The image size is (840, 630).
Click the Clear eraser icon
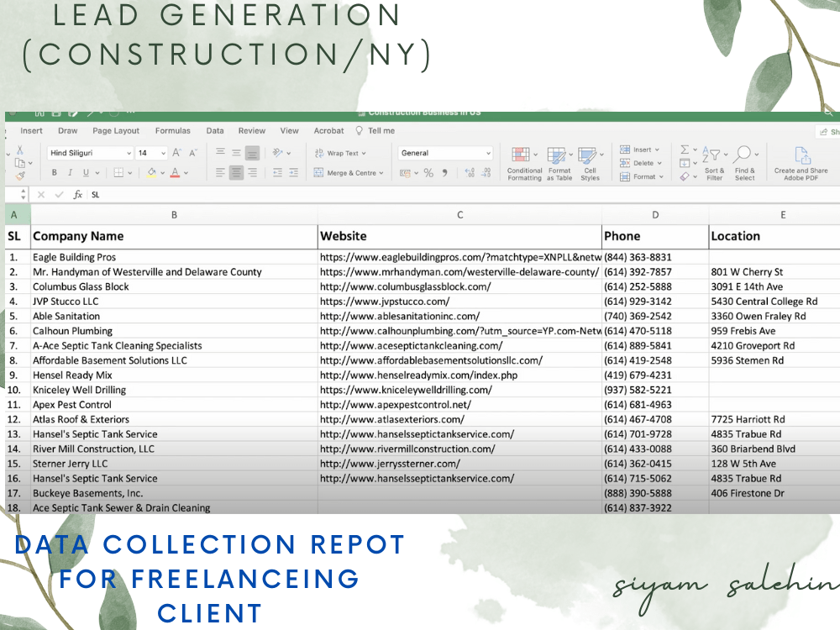click(x=685, y=176)
